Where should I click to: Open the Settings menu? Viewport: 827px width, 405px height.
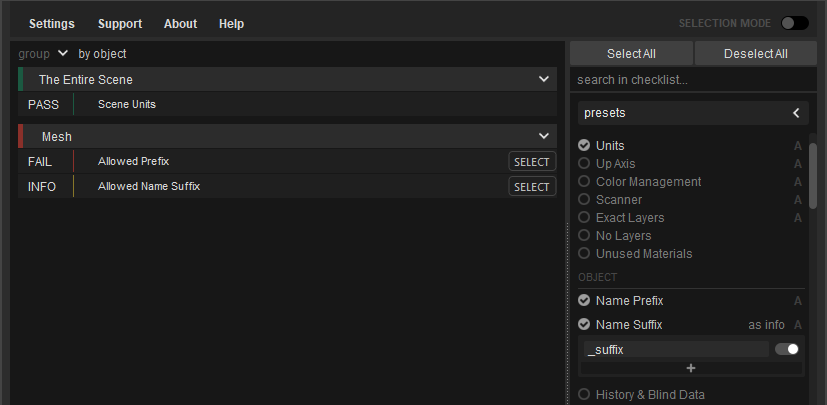tap(52, 24)
